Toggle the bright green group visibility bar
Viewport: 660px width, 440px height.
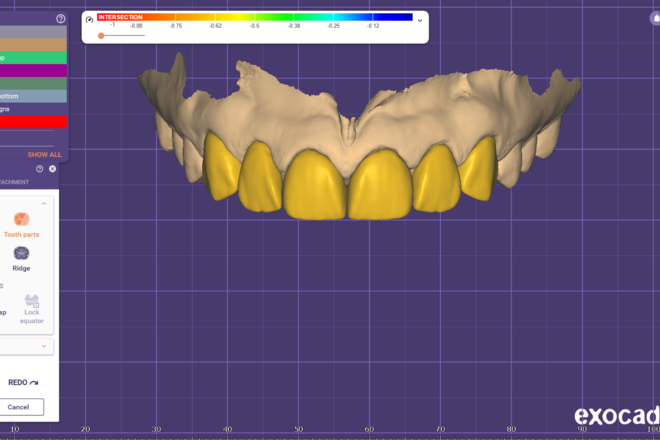[33, 58]
